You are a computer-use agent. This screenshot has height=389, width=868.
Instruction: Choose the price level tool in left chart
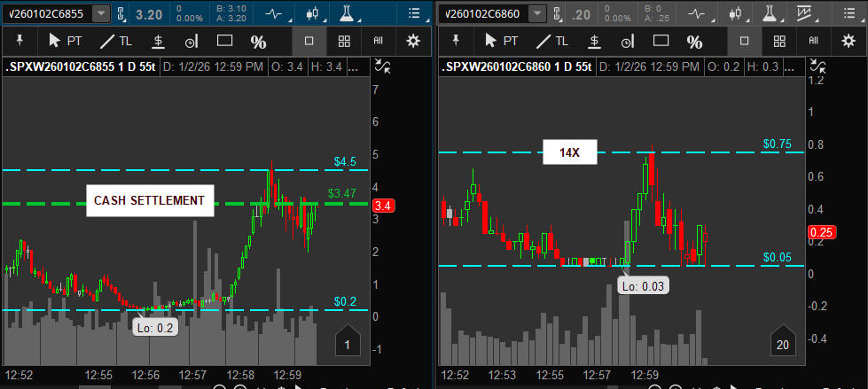pyautogui.click(x=157, y=41)
